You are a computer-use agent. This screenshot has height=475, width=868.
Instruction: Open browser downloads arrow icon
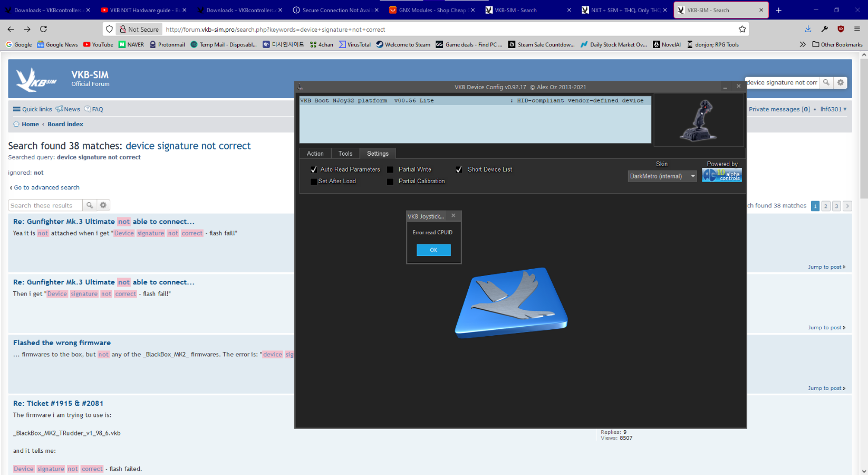pos(808,29)
